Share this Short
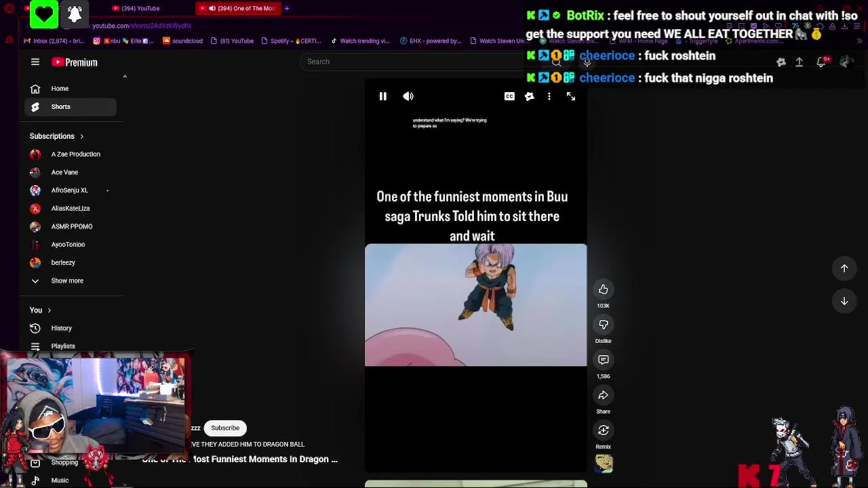The image size is (868, 488). click(604, 396)
